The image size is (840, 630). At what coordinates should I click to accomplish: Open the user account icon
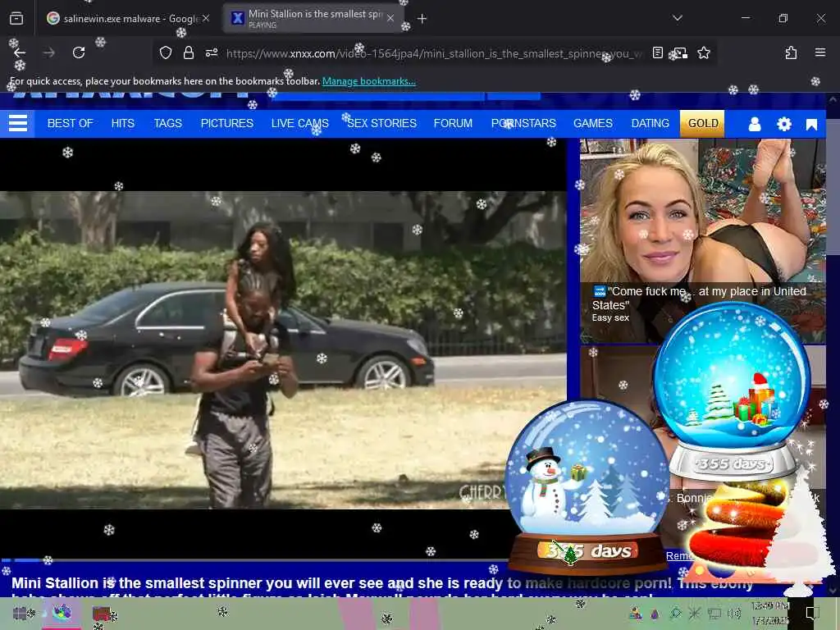click(755, 125)
